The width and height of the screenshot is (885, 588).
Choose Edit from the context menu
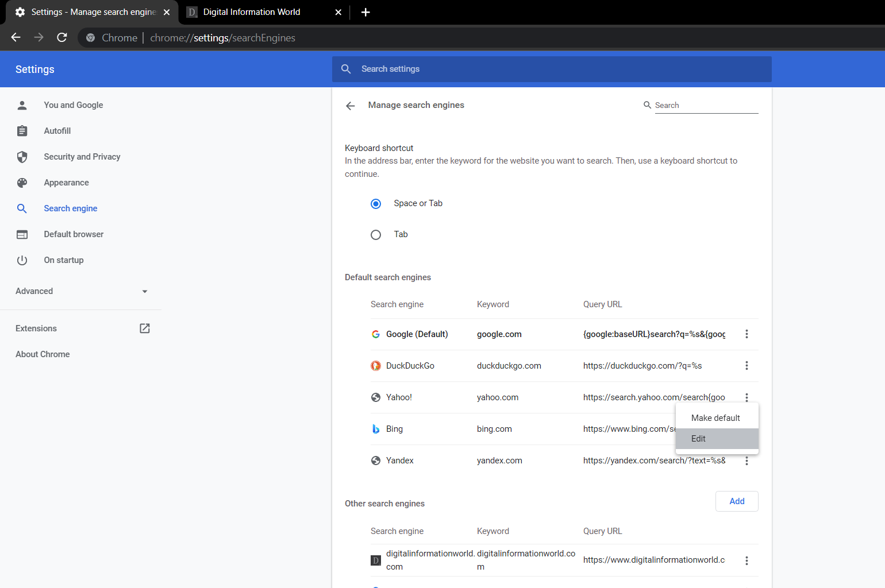pos(717,439)
